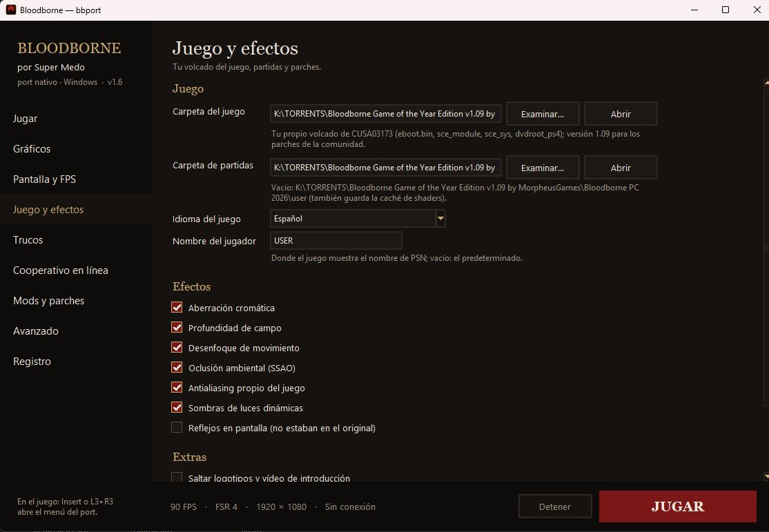The width and height of the screenshot is (769, 532).
Task: Click Examinar for Carpeta del juego
Action: point(543,114)
